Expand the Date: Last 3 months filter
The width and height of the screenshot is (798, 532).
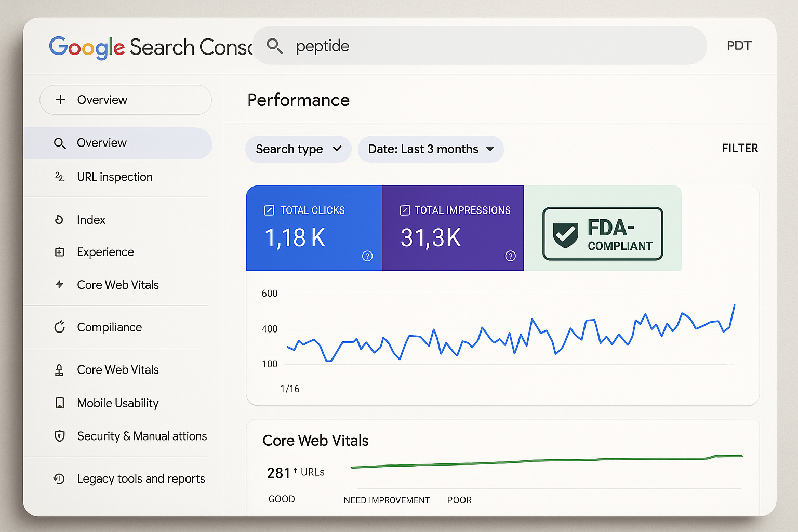pyautogui.click(x=430, y=149)
